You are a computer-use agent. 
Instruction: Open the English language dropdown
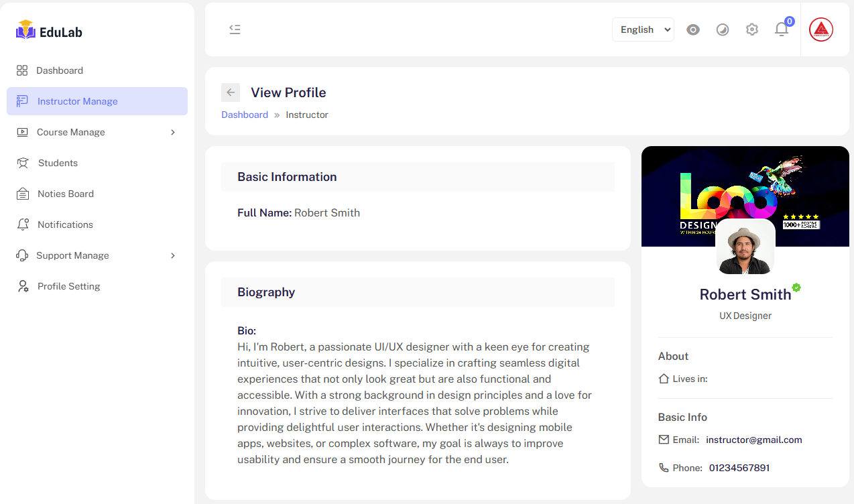643,29
